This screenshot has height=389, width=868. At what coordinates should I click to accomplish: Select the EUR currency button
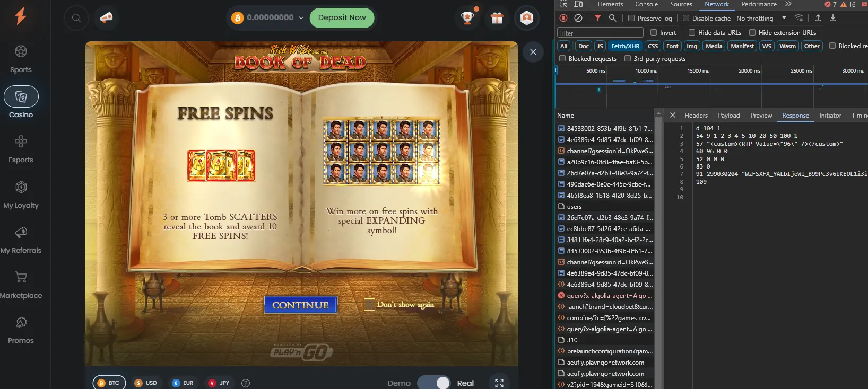183,383
